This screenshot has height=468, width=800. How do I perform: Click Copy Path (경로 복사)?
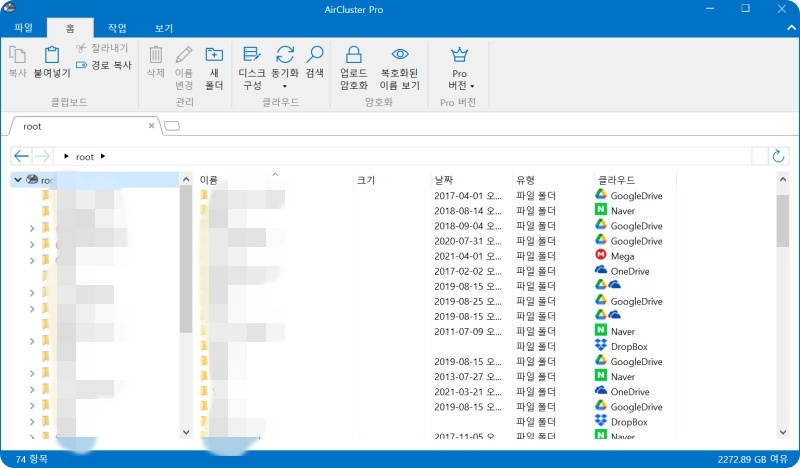click(x=104, y=65)
